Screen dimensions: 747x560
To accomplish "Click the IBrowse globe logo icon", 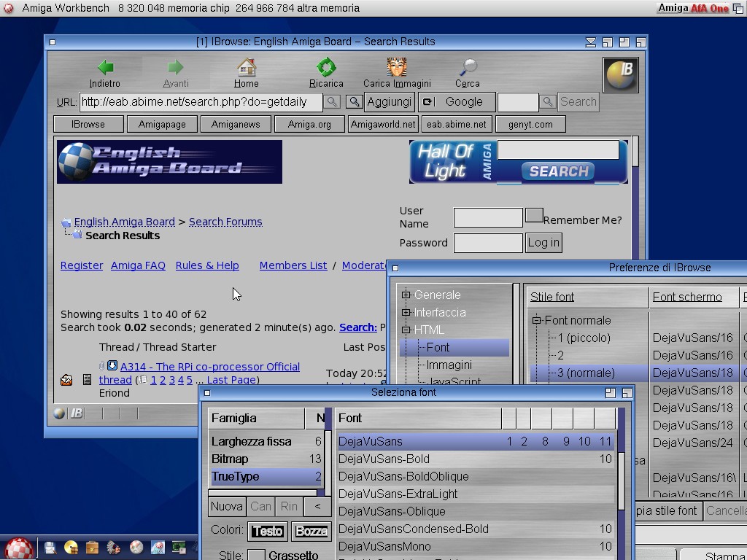I will pos(621,75).
